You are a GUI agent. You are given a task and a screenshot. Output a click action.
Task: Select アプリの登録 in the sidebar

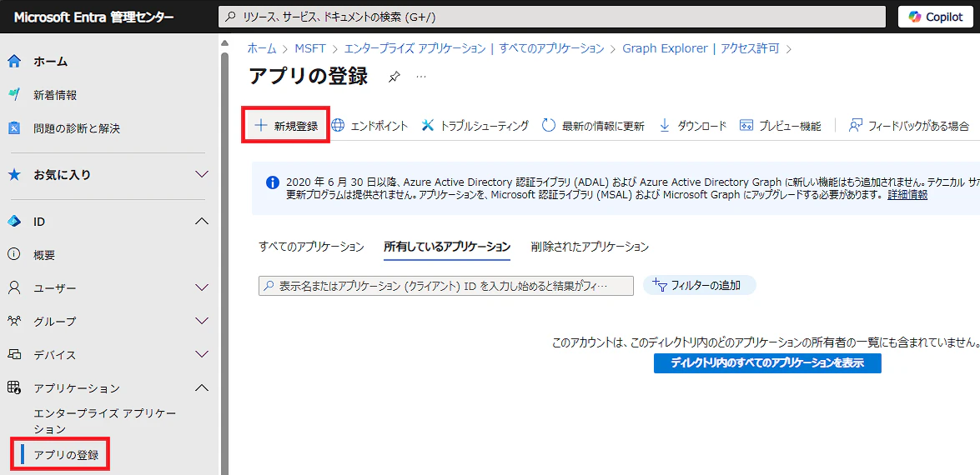click(x=66, y=454)
